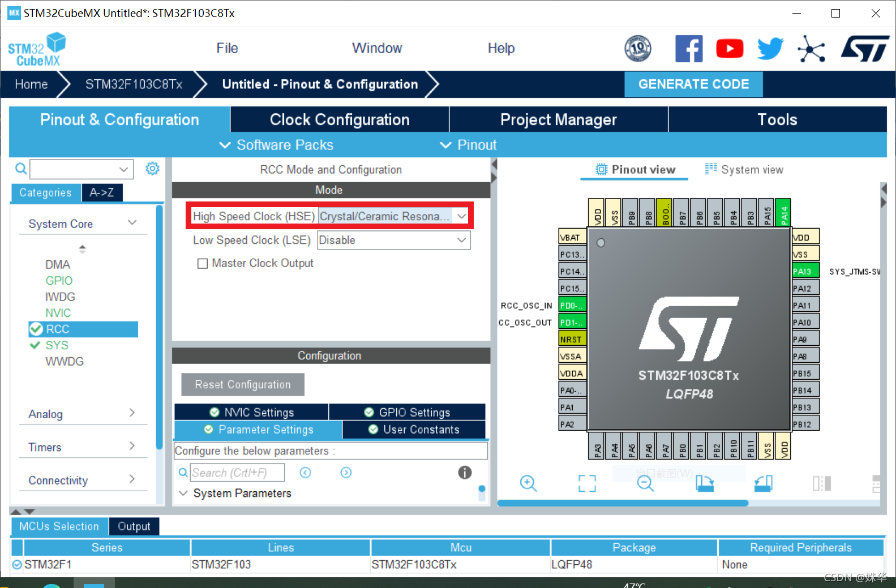Select the NRST pin on the chip
Screen dimensions: 896x588
tap(572, 339)
